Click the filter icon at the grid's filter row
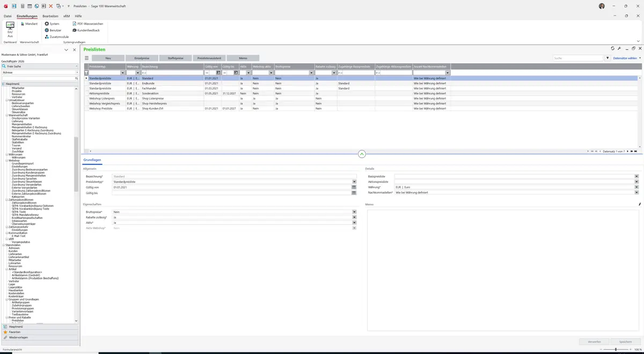This screenshot has height=354, width=644. pos(86,72)
